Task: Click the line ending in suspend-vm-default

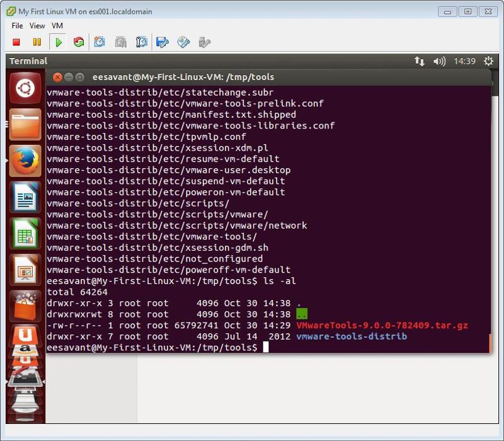Action: tap(166, 181)
